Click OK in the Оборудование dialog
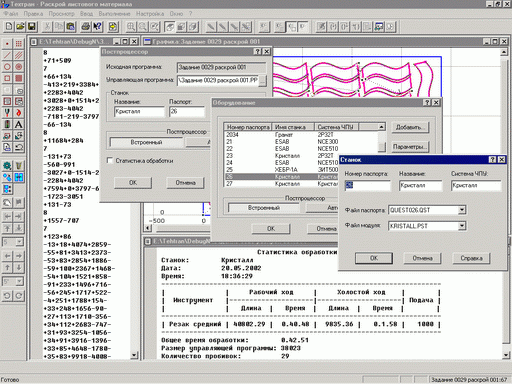The image size is (512, 384). click(x=271, y=229)
